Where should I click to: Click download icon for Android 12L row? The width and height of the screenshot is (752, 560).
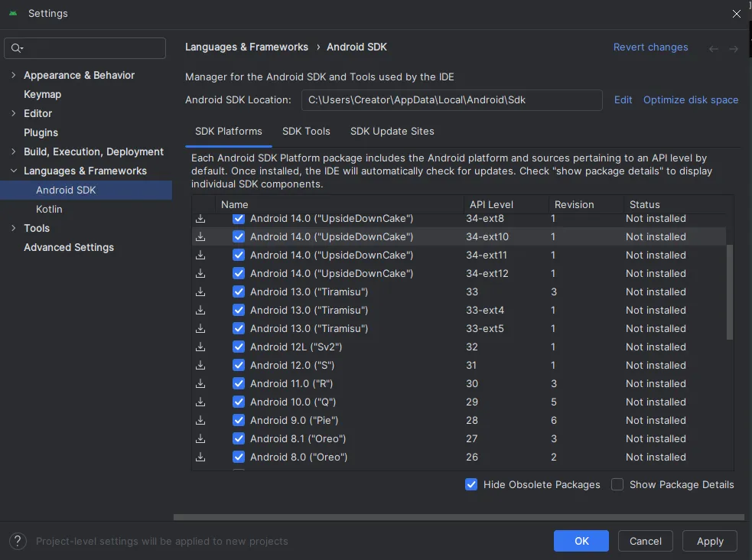200,347
